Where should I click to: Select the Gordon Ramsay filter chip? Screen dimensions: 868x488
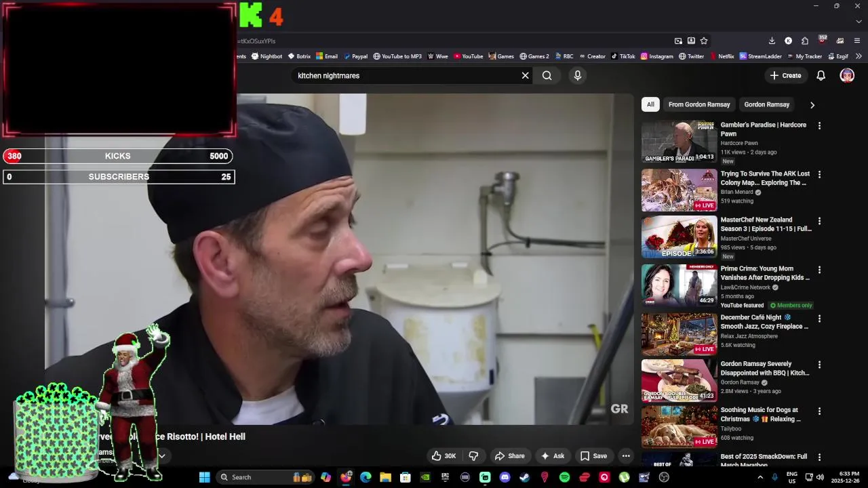pos(767,104)
